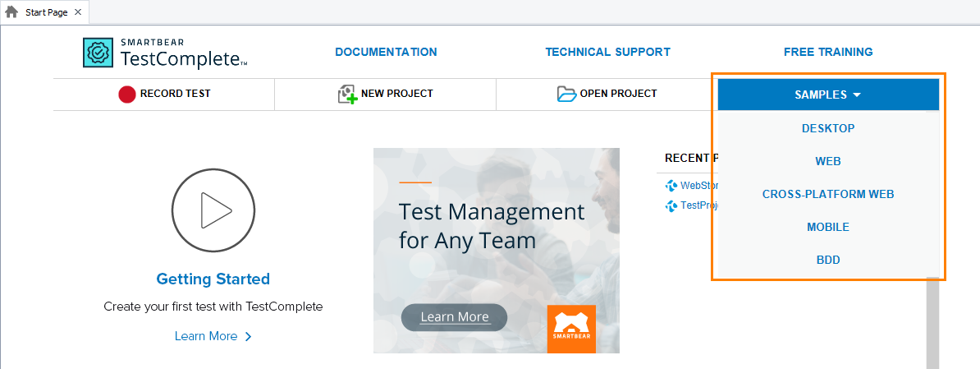Screen dimensions: 980x369
Task: Click Learn More under Getting Started
Action: (206, 336)
